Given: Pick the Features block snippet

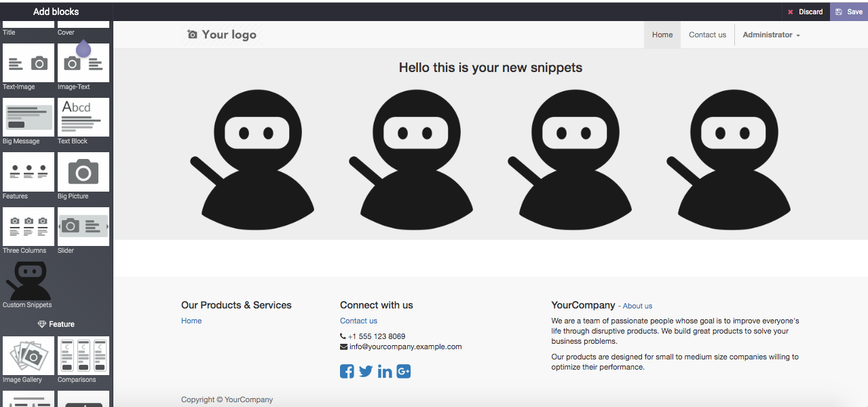Looking at the screenshot, I should click(29, 172).
